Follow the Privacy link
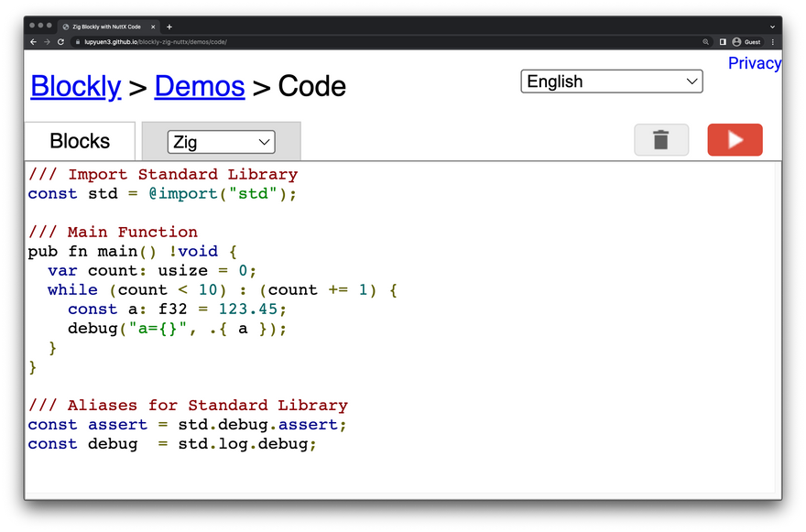806x532 pixels. click(754, 63)
